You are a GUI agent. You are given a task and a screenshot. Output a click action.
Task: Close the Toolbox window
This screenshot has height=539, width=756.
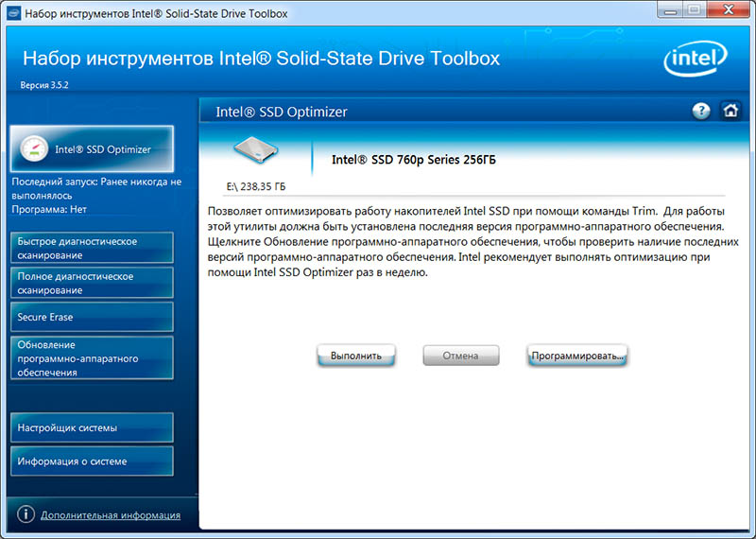(x=730, y=10)
